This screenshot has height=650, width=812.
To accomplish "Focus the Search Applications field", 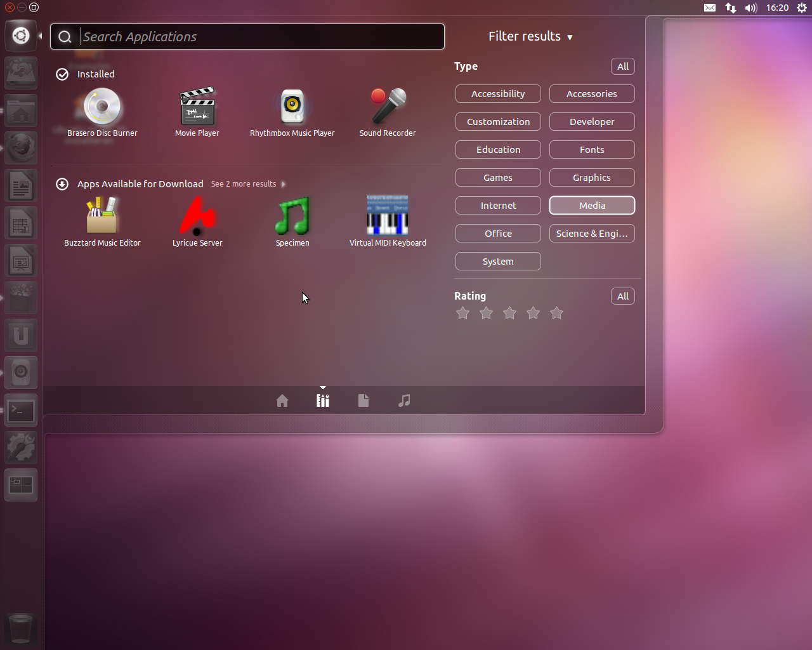I will 247,37.
